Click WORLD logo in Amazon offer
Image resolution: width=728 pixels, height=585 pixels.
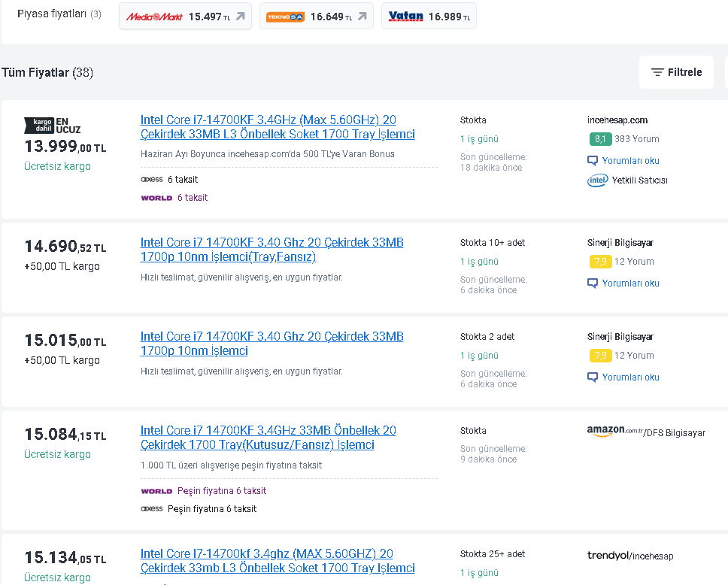tap(156, 491)
